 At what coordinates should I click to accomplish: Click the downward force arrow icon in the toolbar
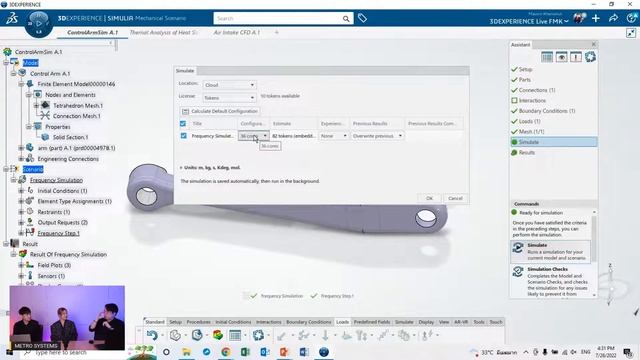coord(325,335)
